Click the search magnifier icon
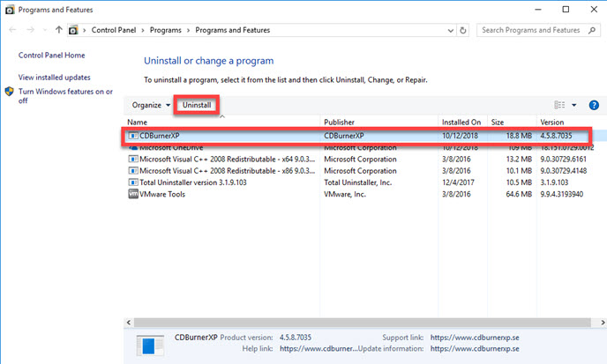Viewport: 607px width, 364px height. pyautogui.click(x=592, y=30)
